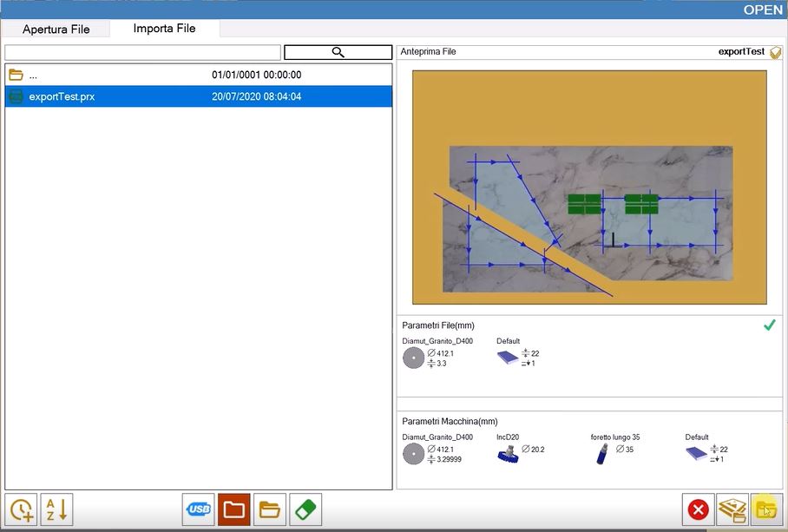Click the saw blade icon under Parametri Macchina
Screen dimensions: 788x532
pyautogui.click(x=413, y=454)
